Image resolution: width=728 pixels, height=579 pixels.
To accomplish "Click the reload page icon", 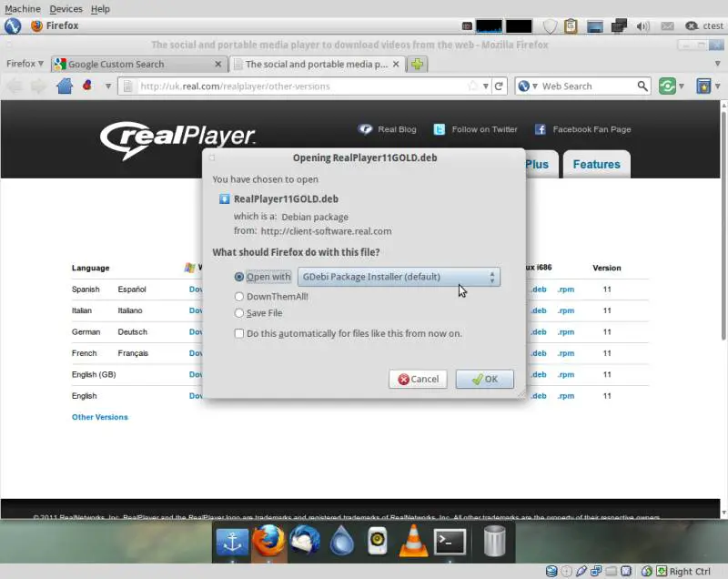I will click(x=499, y=86).
